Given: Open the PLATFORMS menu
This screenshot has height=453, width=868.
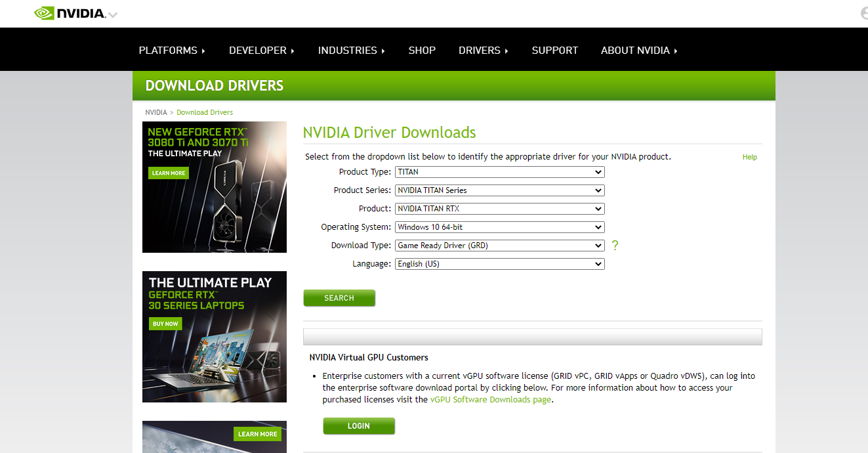Looking at the screenshot, I should tap(172, 51).
